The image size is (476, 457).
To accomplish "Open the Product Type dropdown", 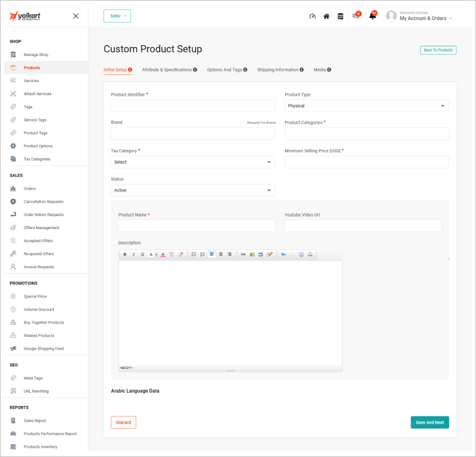I will coord(367,106).
